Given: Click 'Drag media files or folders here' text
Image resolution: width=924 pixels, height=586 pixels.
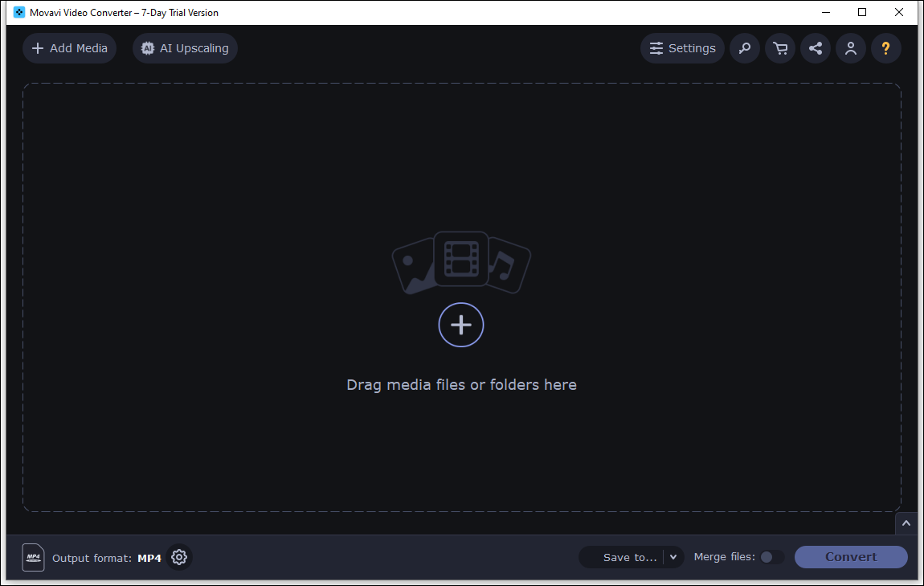Looking at the screenshot, I should click(461, 385).
